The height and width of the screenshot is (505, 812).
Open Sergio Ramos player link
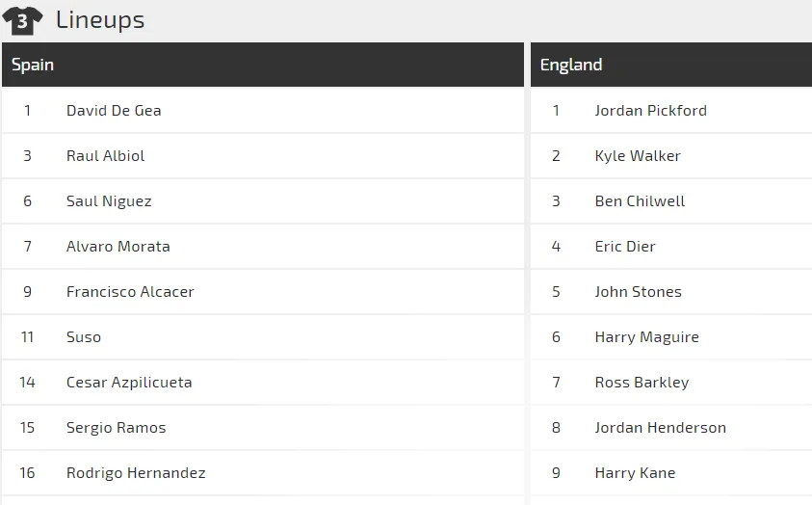(x=116, y=428)
